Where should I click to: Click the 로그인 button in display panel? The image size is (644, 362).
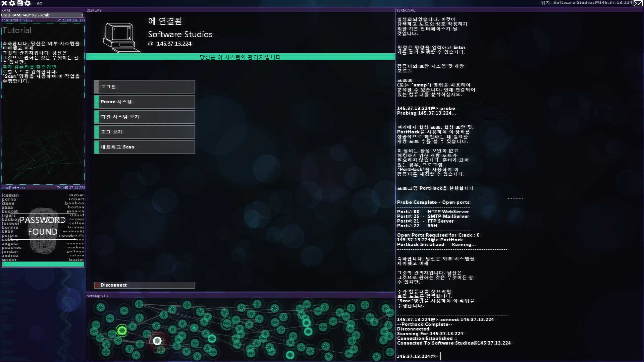145,86
